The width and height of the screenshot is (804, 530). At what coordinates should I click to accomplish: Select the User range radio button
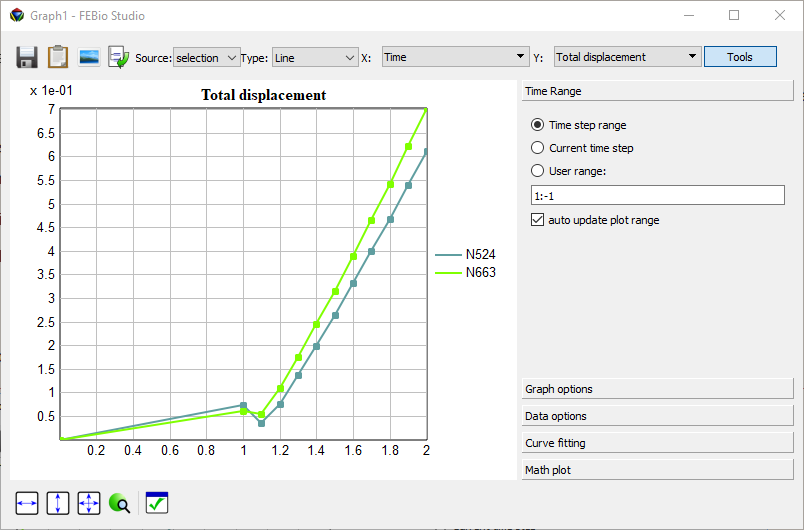pos(537,171)
